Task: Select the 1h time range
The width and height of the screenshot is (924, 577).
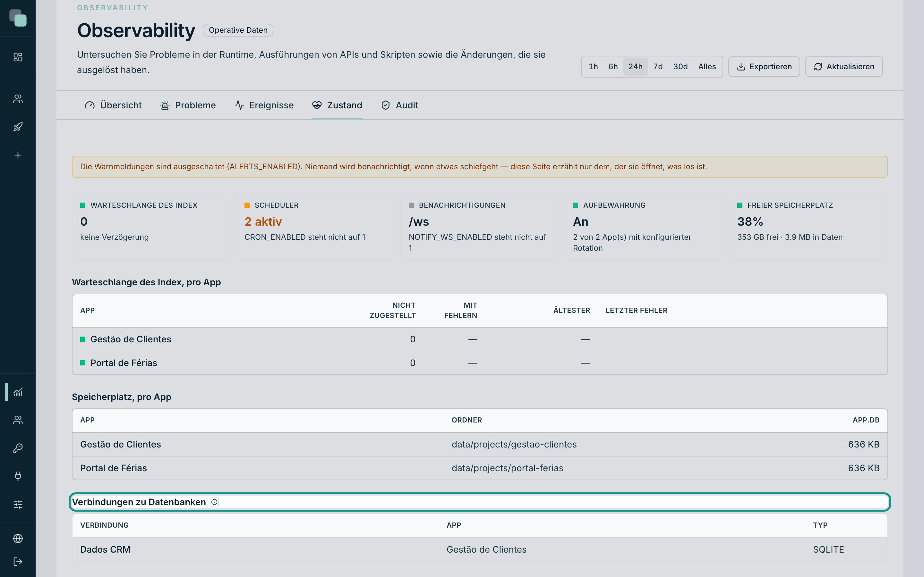Action: coord(593,67)
